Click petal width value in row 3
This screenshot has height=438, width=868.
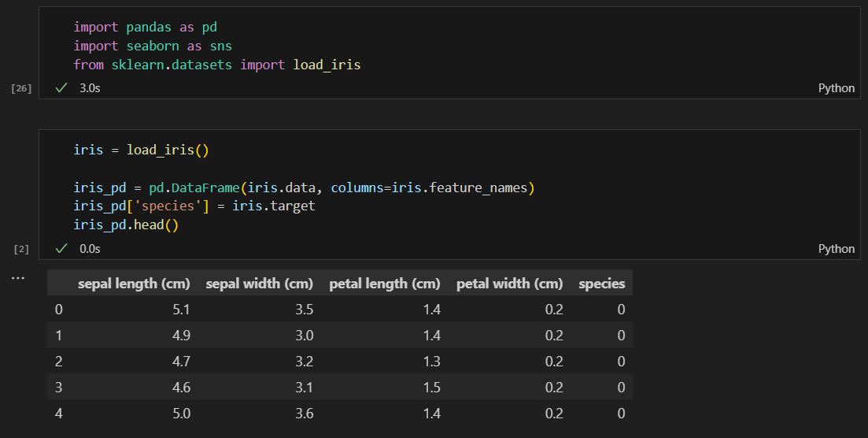point(554,388)
